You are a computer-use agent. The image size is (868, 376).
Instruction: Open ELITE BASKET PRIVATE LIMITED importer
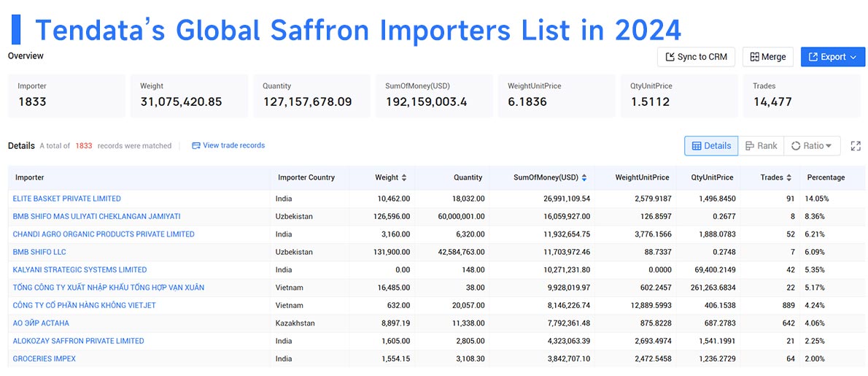(x=67, y=199)
